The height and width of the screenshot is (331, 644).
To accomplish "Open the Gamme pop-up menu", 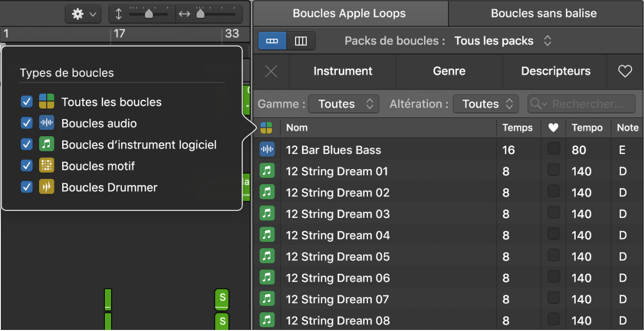I will point(343,104).
